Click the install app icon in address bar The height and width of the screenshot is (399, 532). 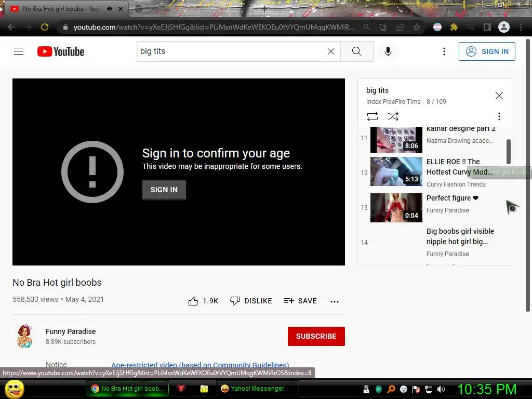coord(383,27)
